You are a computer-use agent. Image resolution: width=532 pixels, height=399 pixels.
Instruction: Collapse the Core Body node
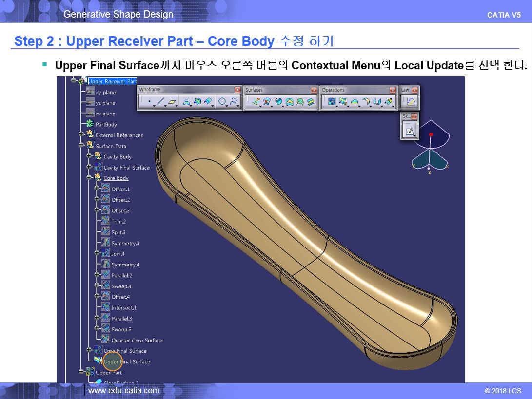(89, 178)
